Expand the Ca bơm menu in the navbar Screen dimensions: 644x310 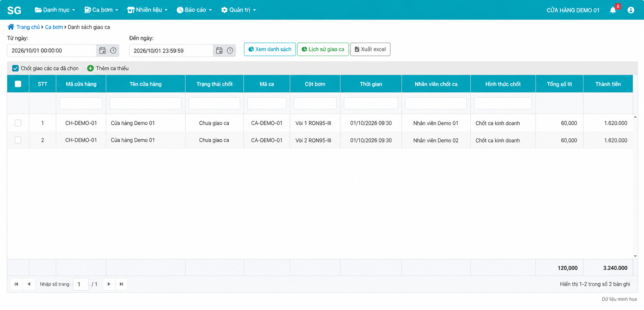101,10
